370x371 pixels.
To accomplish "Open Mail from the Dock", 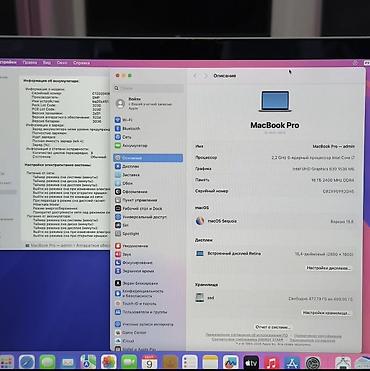I will (68, 362).
